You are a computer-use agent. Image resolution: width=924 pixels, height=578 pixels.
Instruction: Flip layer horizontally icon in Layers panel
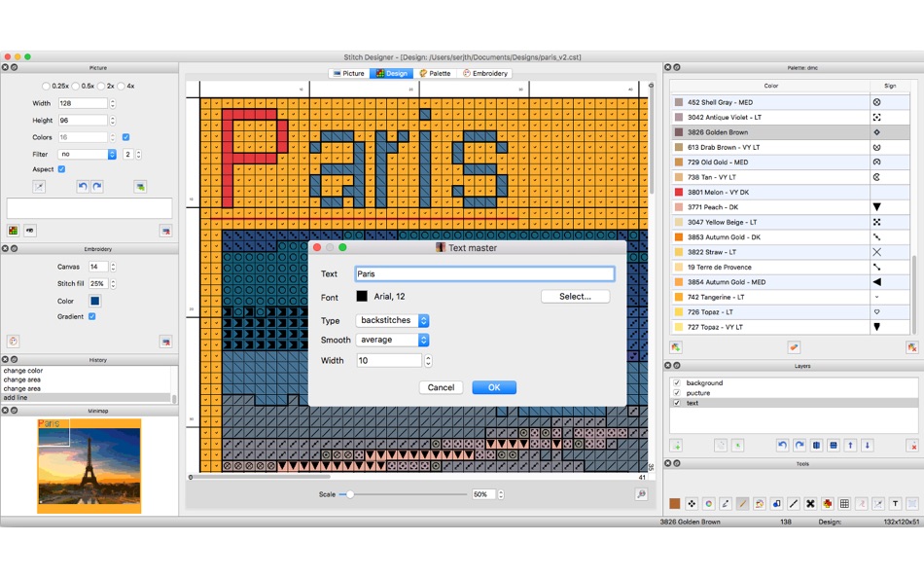[816, 446]
